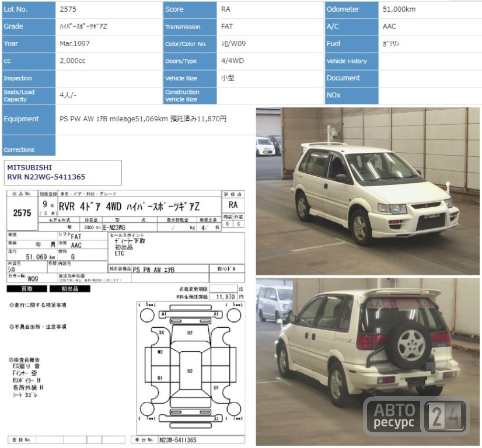482x448 pixels.
Task: Select the FAT value in the Transmission row
Action: [227, 26]
